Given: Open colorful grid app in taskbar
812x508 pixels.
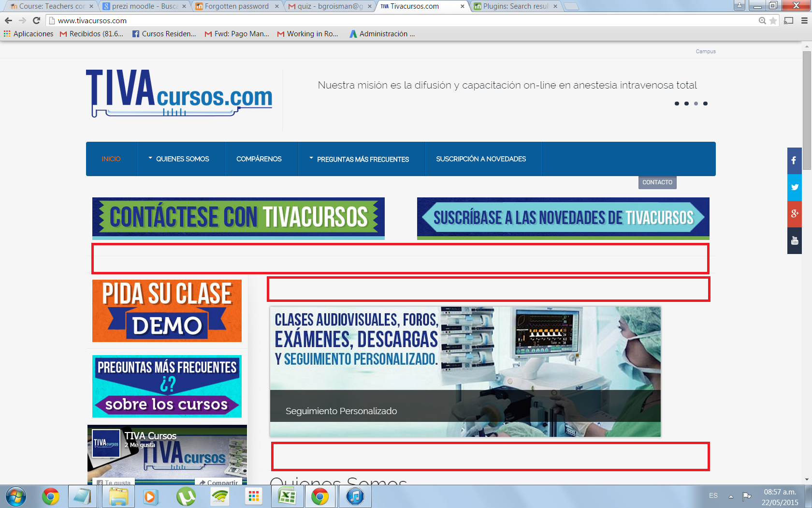Looking at the screenshot, I should (254, 496).
